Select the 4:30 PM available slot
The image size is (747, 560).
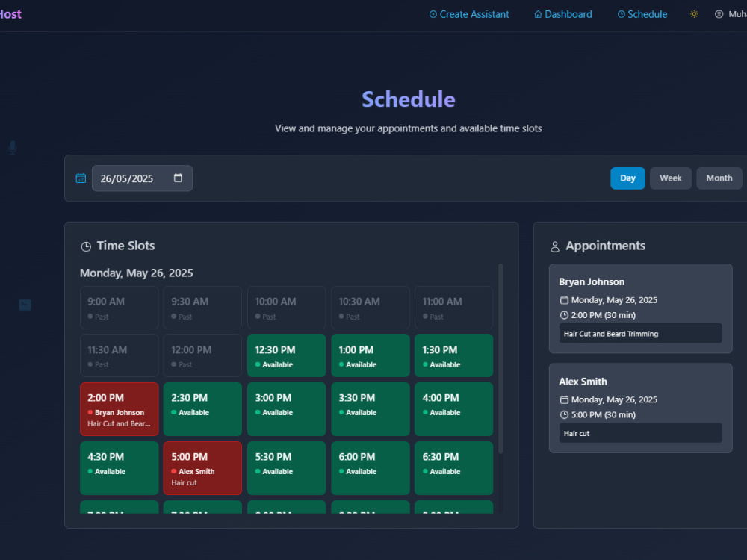tap(119, 468)
